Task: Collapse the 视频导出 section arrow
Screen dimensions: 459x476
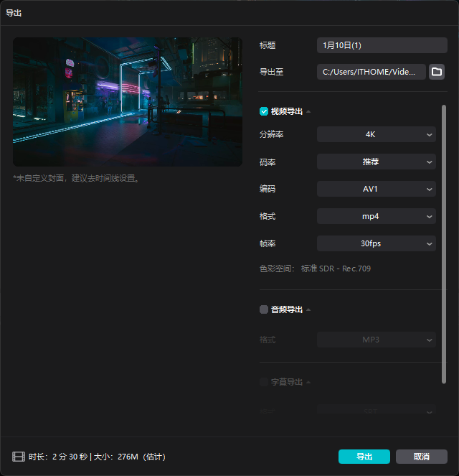Action: [308, 112]
